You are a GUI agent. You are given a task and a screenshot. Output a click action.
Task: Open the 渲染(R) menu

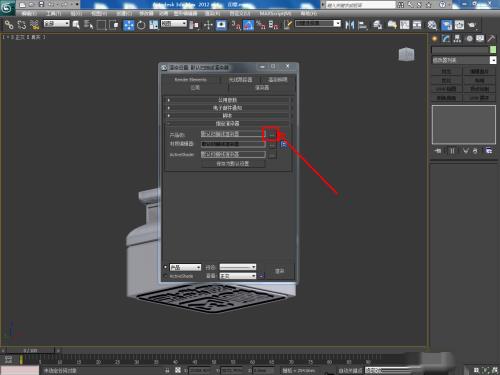(212, 13)
